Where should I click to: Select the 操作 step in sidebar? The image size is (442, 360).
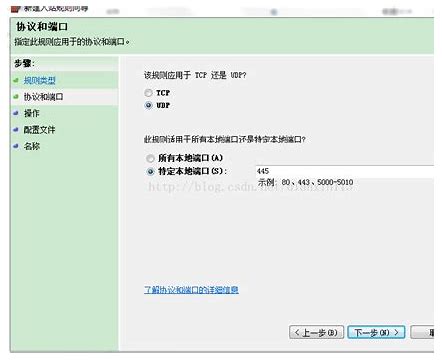coord(31,113)
